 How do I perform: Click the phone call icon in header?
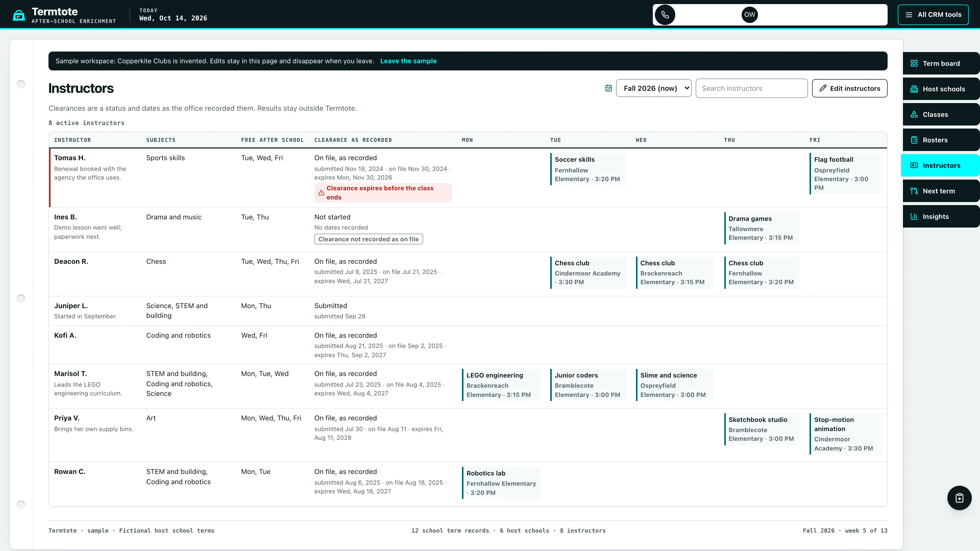[x=665, y=15]
